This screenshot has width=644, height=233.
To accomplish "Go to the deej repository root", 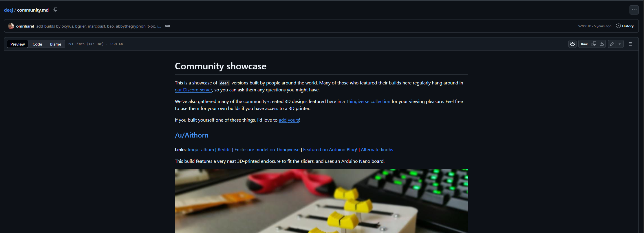I will [8, 10].
